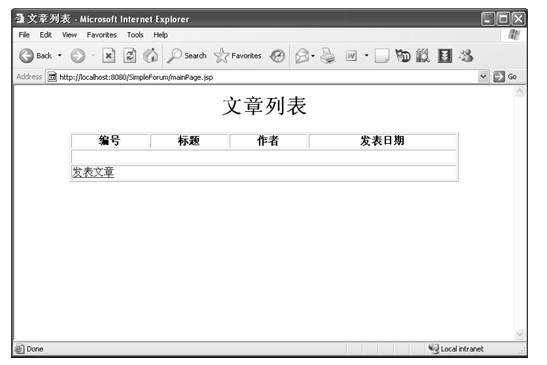Open the Back history dropdown arrow
This screenshot has width=547, height=365.
[x=60, y=56]
